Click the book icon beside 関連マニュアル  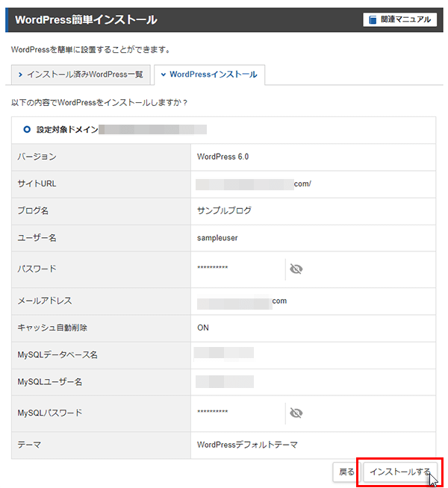coord(372,20)
